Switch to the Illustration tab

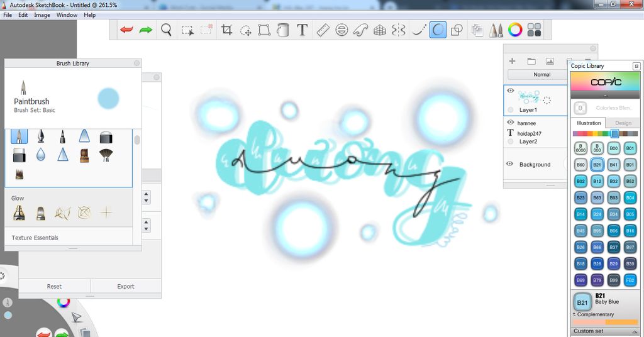click(588, 123)
